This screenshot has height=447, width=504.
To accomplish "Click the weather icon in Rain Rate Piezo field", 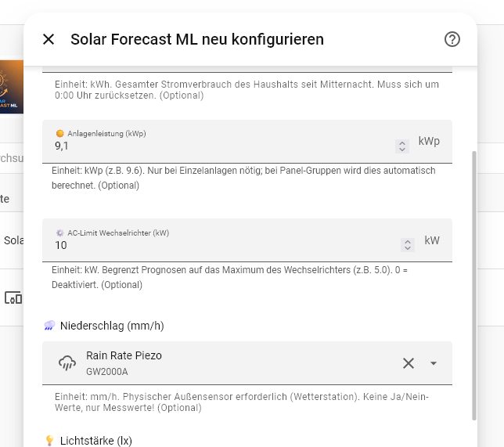I will pyautogui.click(x=67, y=363).
